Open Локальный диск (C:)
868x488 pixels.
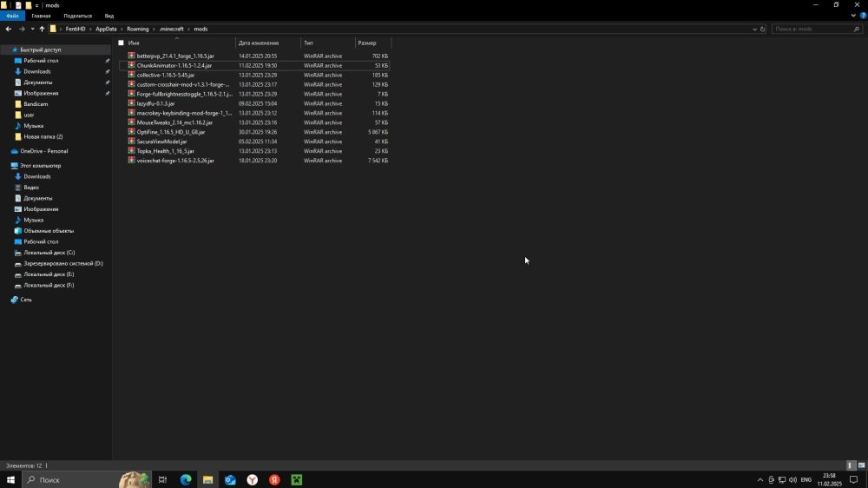(49, 253)
